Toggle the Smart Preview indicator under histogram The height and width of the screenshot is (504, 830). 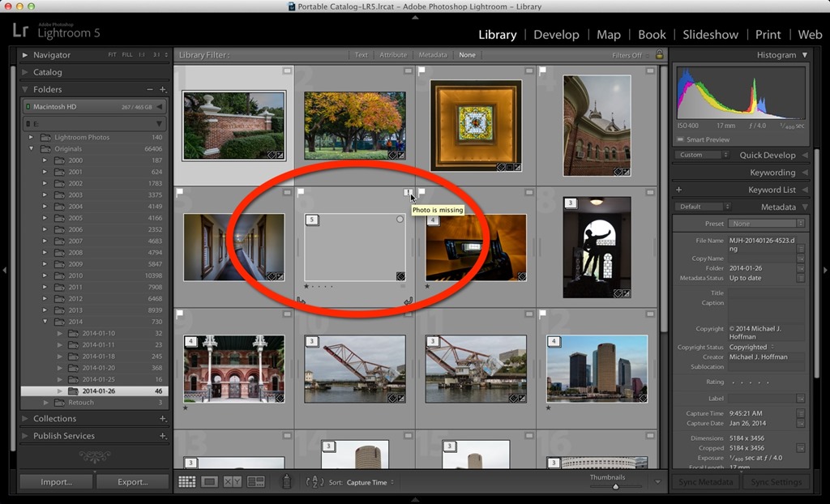(x=680, y=139)
